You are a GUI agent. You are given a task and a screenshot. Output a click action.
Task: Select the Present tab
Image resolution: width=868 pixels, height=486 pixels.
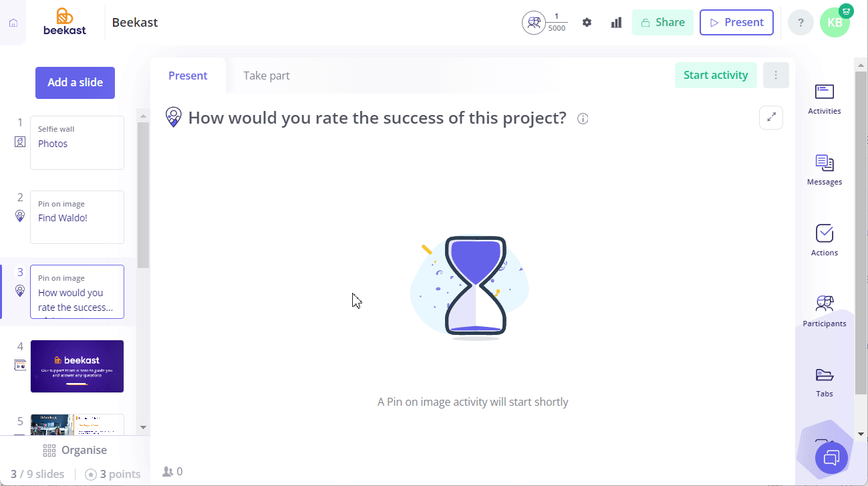click(x=188, y=76)
